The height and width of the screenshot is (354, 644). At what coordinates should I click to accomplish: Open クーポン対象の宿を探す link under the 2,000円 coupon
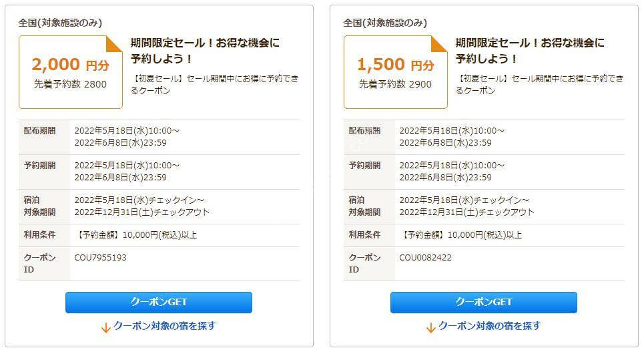click(x=164, y=326)
